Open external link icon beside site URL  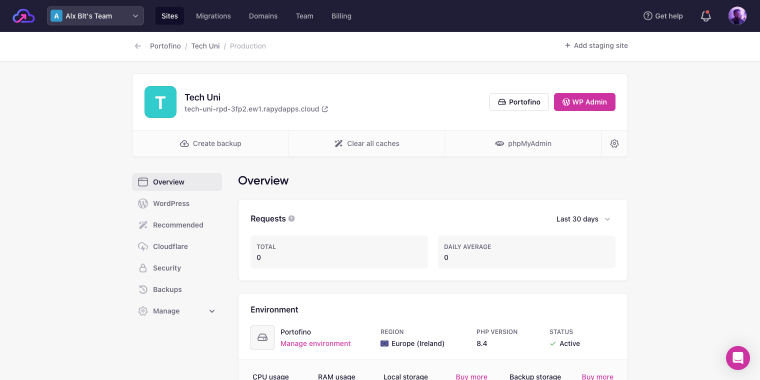pyautogui.click(x=325, y=109)
